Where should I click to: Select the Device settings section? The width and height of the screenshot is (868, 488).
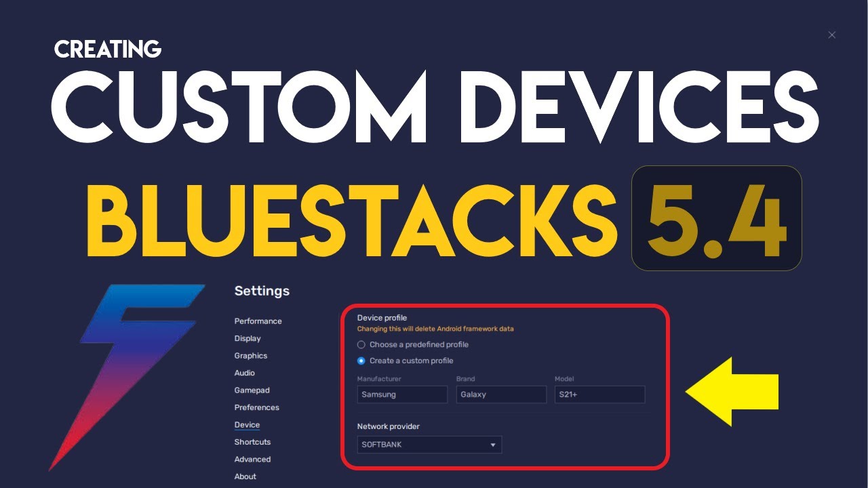(x=247, y=425)
